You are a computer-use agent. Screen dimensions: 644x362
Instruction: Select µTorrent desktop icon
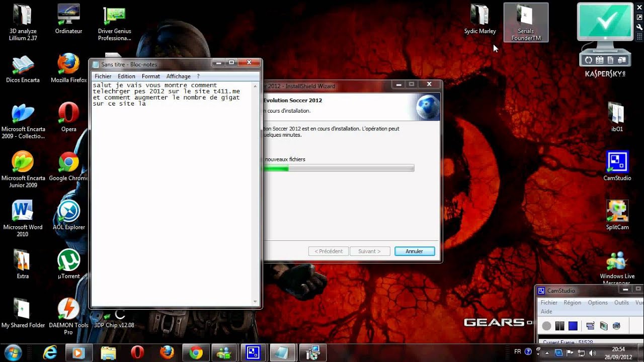pyautogui.click(x=69, y=264)
